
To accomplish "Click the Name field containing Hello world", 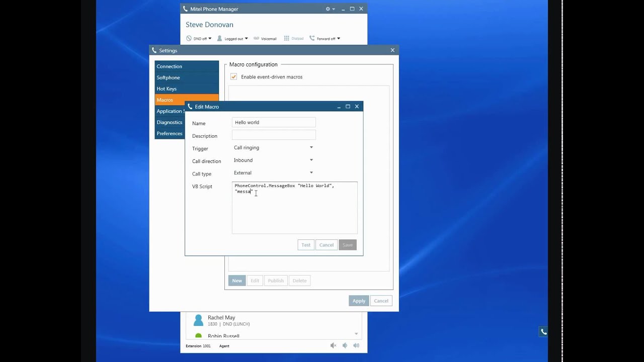I will (x=274, y=122).
